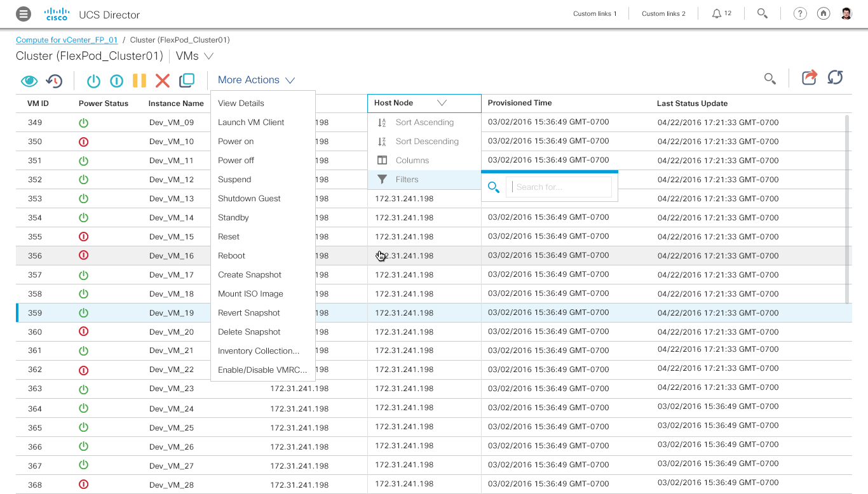The height and width of the screenshot is (494, 868).
Task: Click Last Status Update column header
Action: click(693, 103)
